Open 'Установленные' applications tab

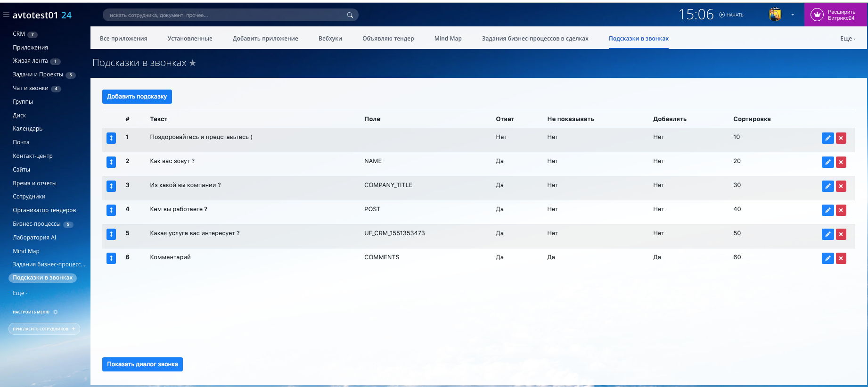pyautogui.click(x=189, y=39)
